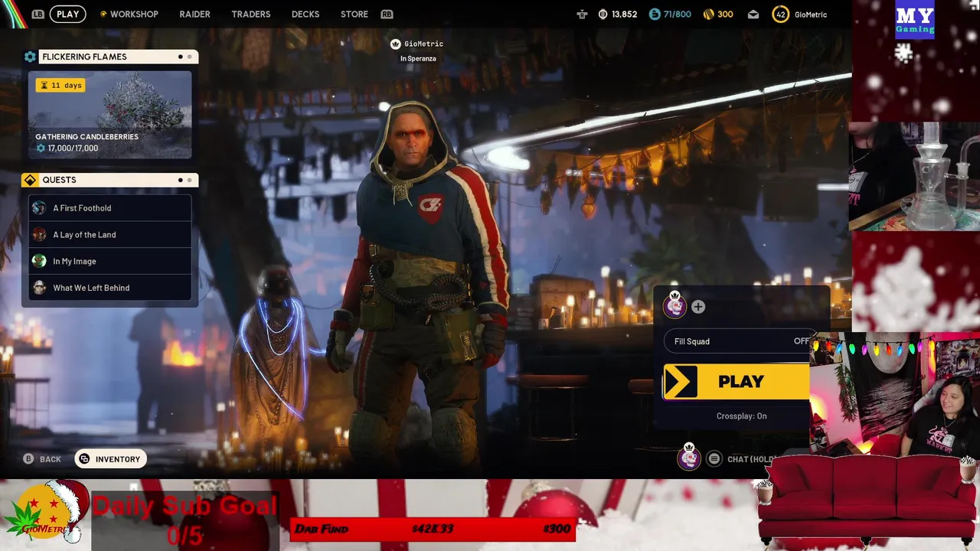
Task: Click the coin currency icon beside 13,852
Action: [603, 14]
